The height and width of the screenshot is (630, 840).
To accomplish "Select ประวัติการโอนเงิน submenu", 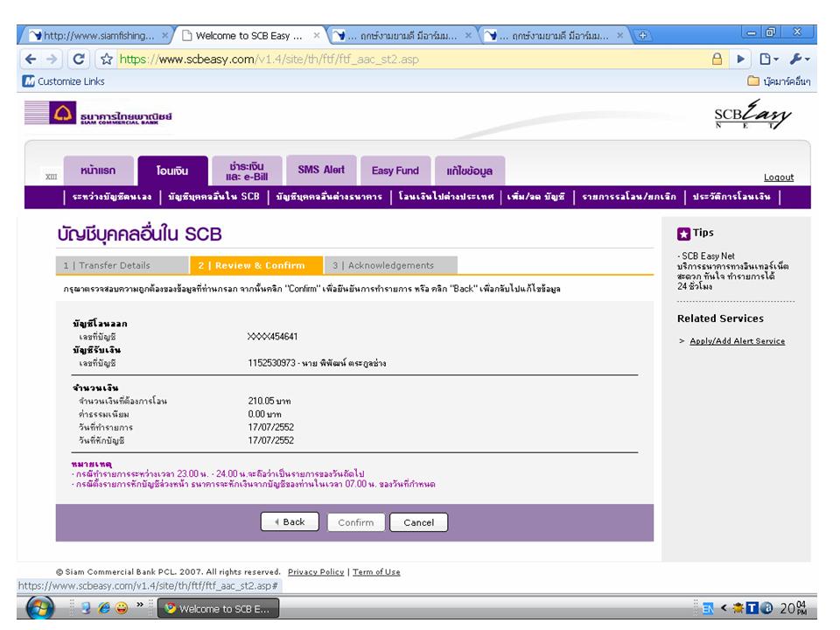I will point(731,197).
